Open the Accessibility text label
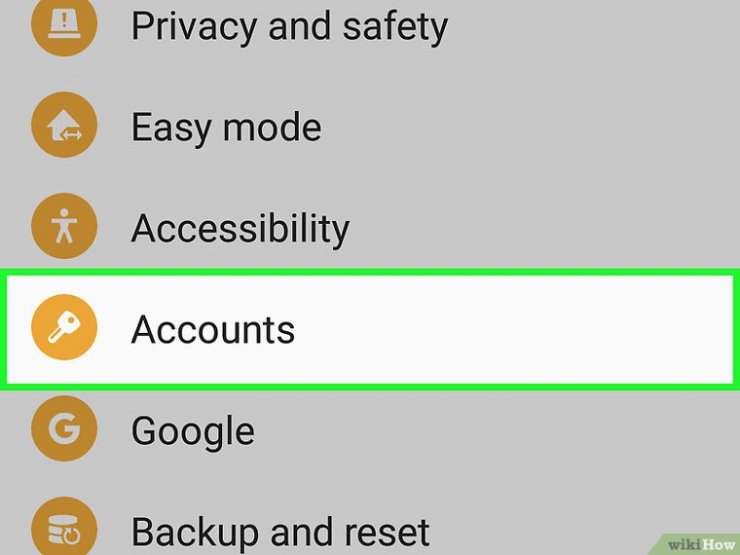The width and height of the screenshot is (740, 555). pos(240,229)
